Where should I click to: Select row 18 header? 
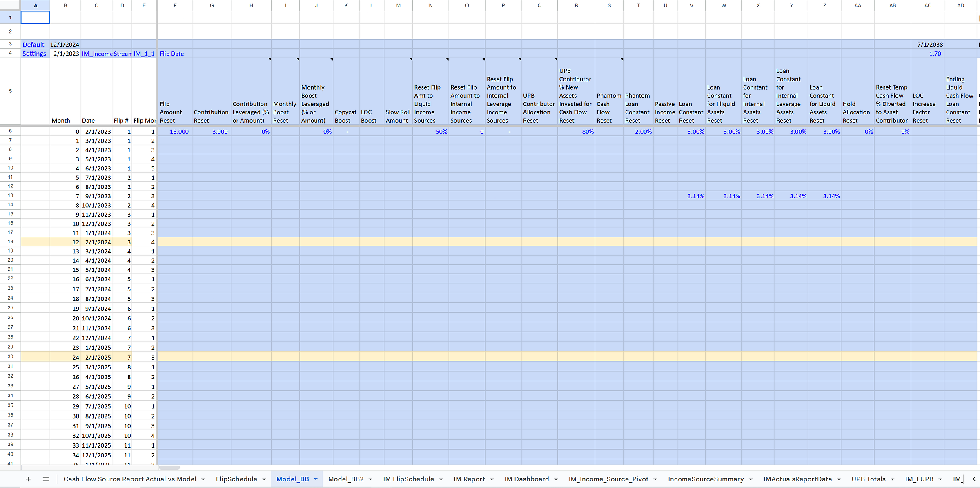[x=10, y=242]
